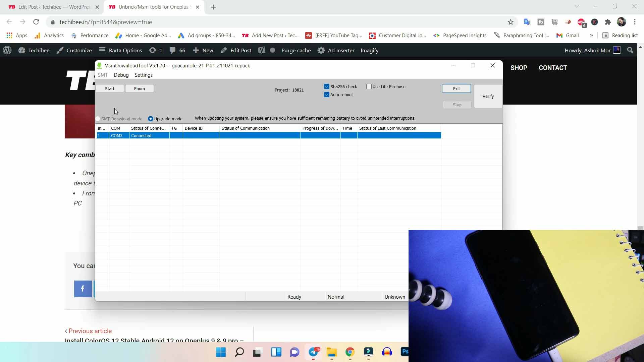Click Start button in MsmDownloadTool

[x=110, y=88]
